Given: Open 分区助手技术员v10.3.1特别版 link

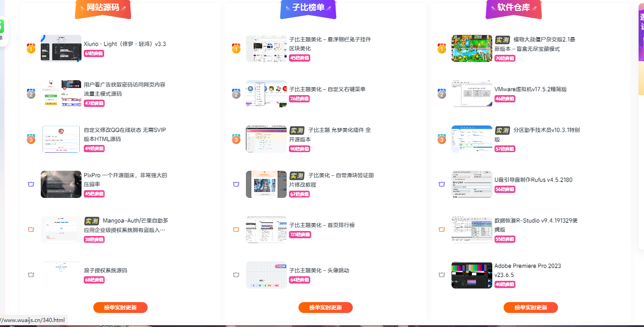Looking at the screenshot, I should click(537, 135).
